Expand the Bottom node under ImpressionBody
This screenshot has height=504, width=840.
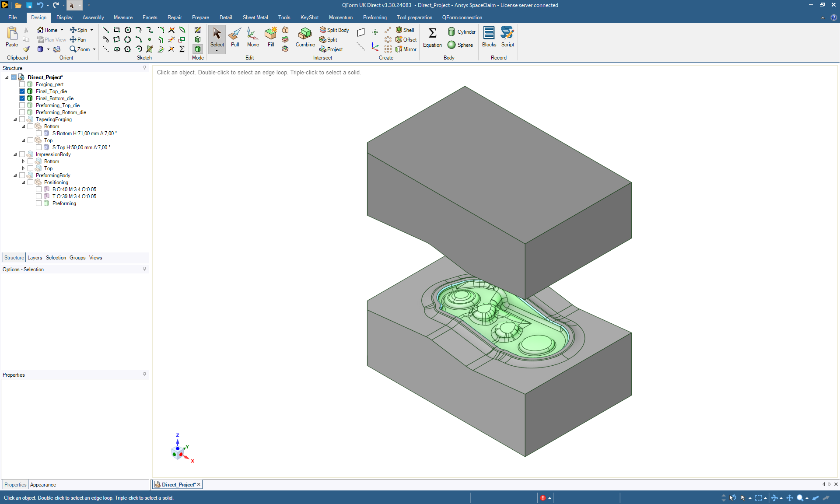(x=24, y=161)
